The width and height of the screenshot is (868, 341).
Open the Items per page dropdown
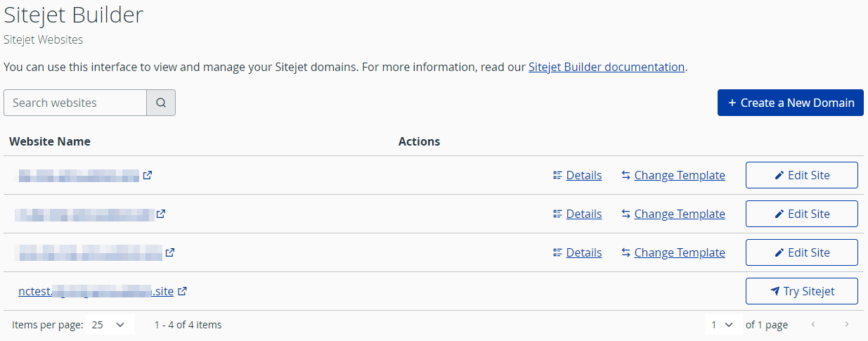[x=109, y=325]
